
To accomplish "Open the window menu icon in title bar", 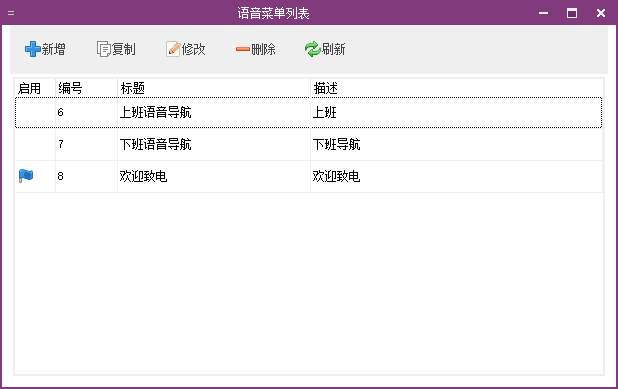I will 11,13.
